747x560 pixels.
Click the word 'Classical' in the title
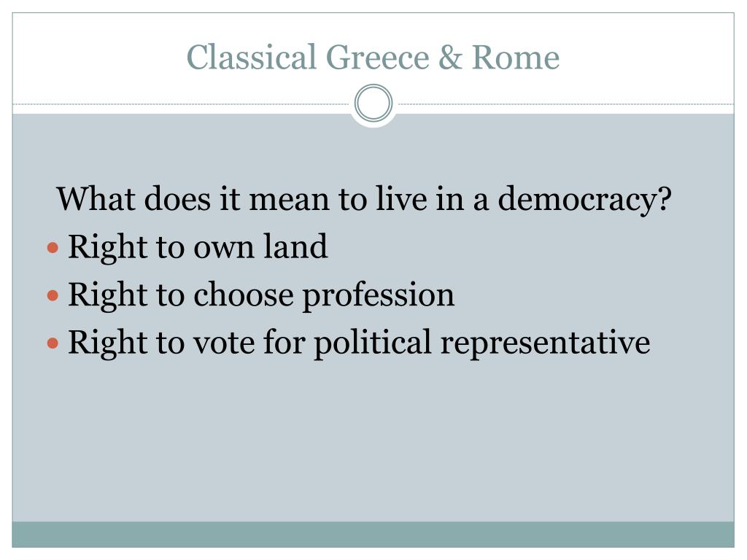click(x=251, y=57)
